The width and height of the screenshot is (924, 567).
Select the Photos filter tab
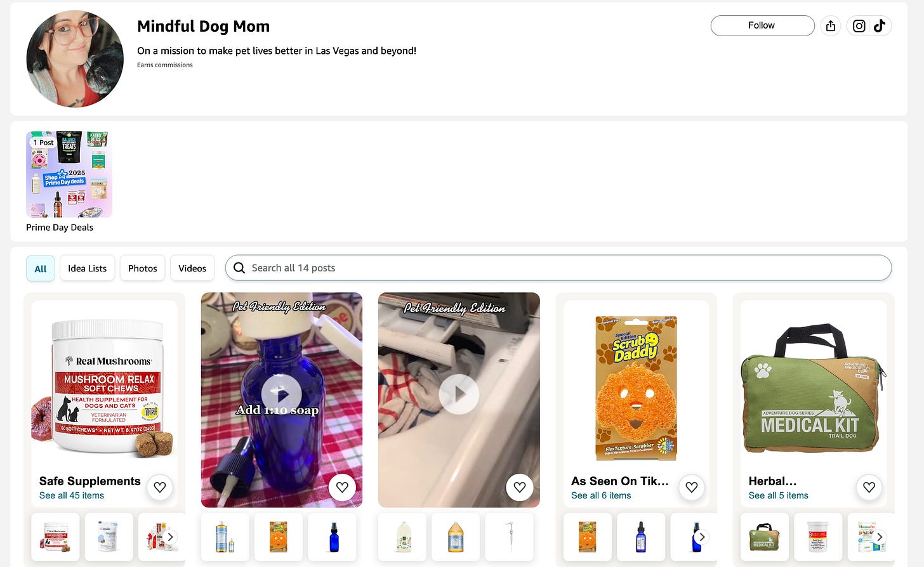click(x=143, y=268)
